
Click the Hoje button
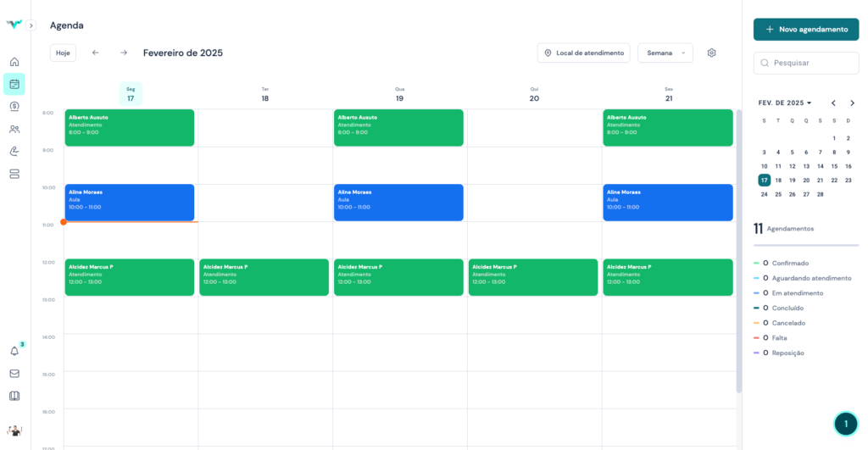pos(63,53)
